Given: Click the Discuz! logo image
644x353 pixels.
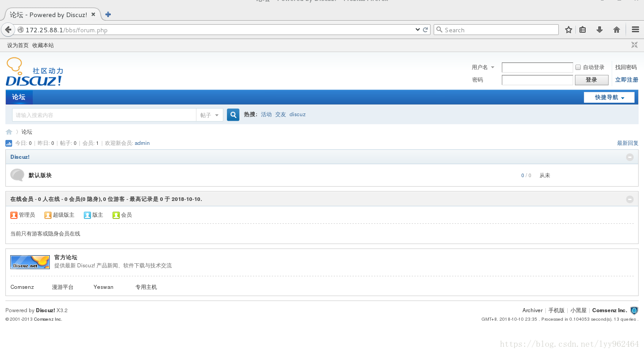Looking at the screenshot, I should pyautogui.click(x=35, y=72).
